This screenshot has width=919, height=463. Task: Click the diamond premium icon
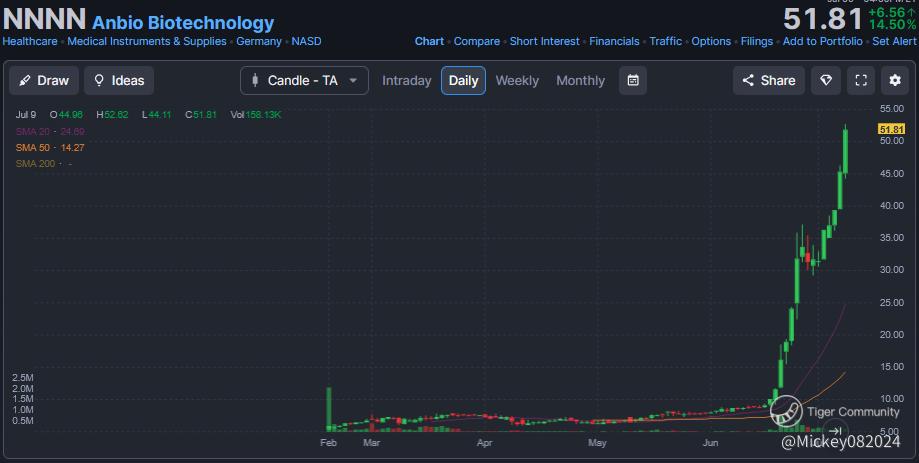pyautogui.click(x=826, y=80)
